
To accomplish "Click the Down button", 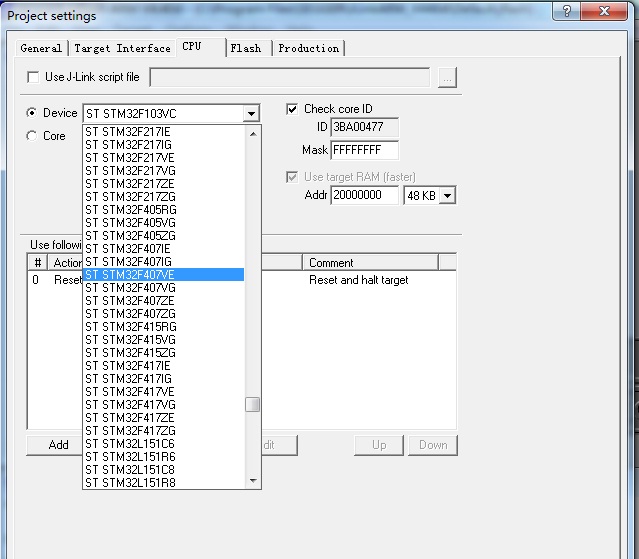I will tap(433, 445).
